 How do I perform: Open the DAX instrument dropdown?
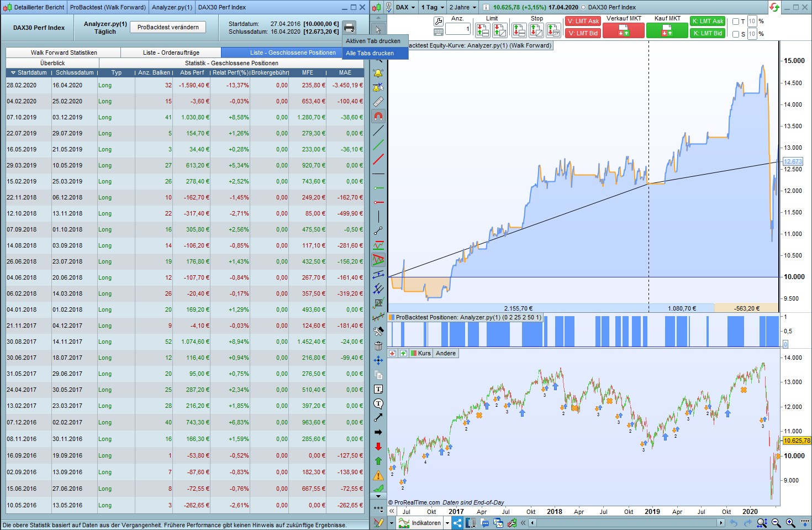(x=405, y=7)
